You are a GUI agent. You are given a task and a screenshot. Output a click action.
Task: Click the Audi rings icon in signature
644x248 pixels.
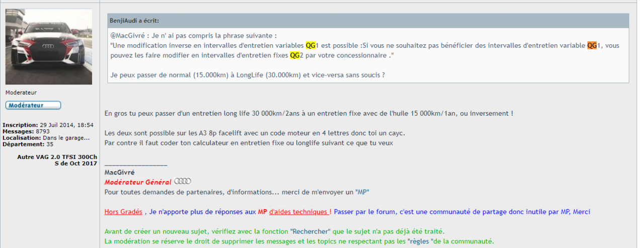182,181
